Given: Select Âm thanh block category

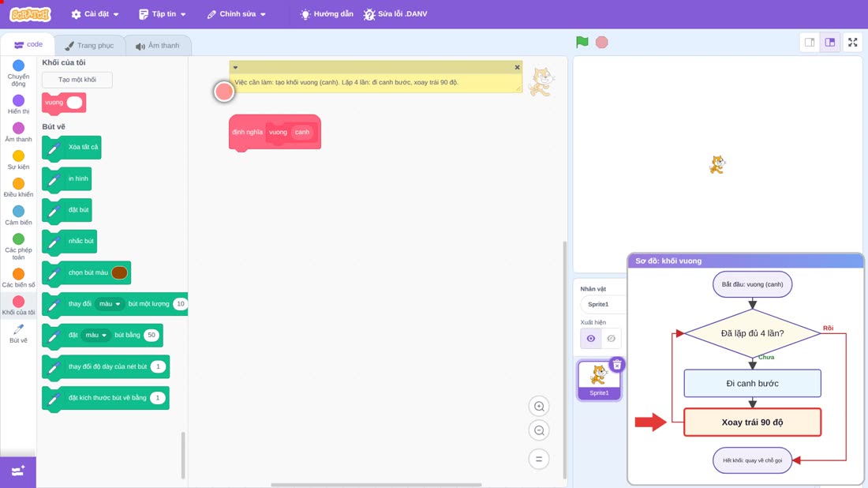Looking at the screenshot, I should (x=18, y=132).
